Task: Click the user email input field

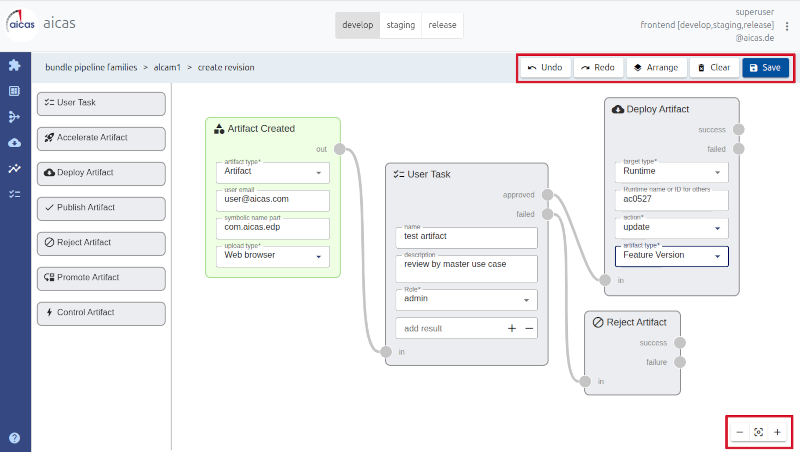Action: [273, 200]
